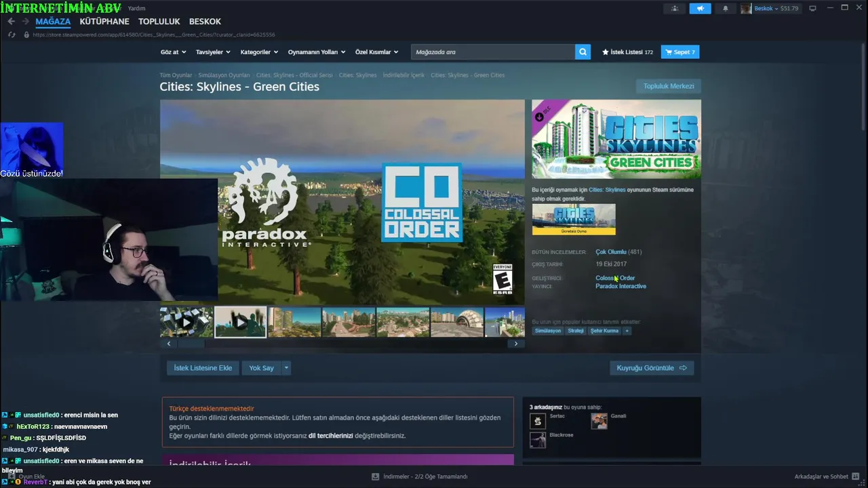
Task: Switch to TOPLULUK tab
Action: pyautogui.click(x=159, y=22)
